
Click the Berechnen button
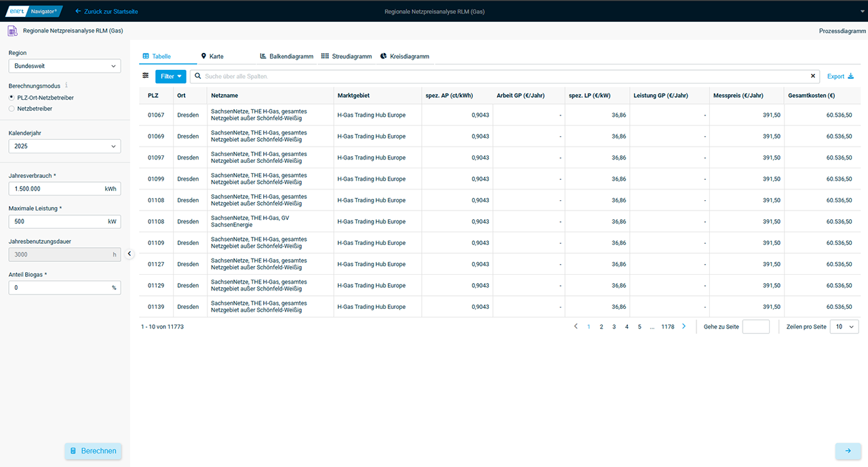pos(93,451)
